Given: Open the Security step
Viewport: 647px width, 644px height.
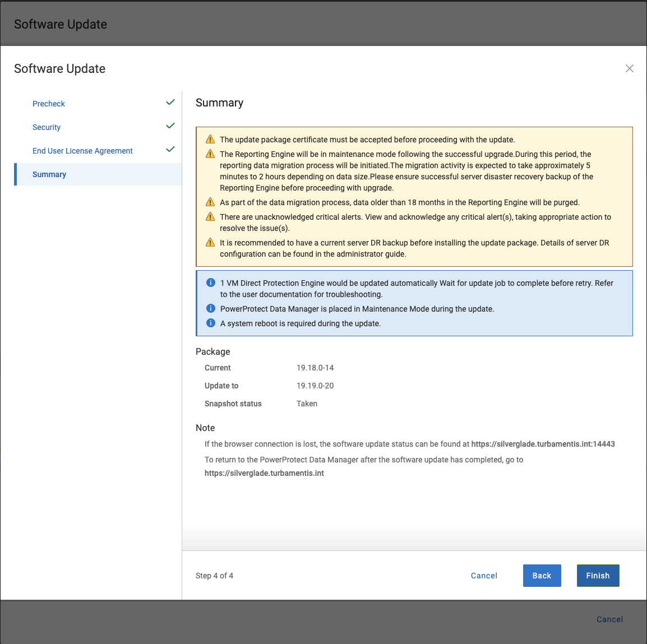Looking at the screenshot, I should pyautogui.click(x=47, y=127).
